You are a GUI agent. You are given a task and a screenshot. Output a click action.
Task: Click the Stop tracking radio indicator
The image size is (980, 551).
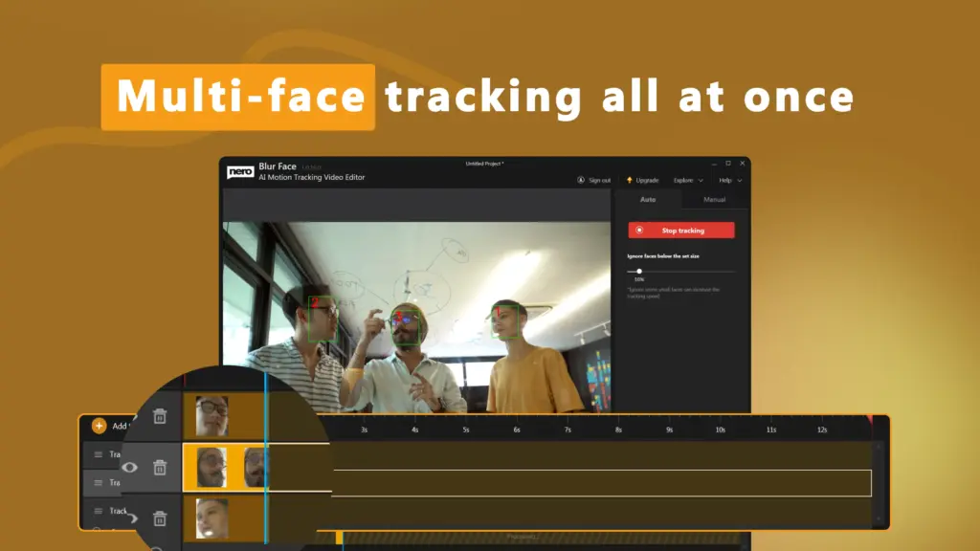(x=639, y=230)
